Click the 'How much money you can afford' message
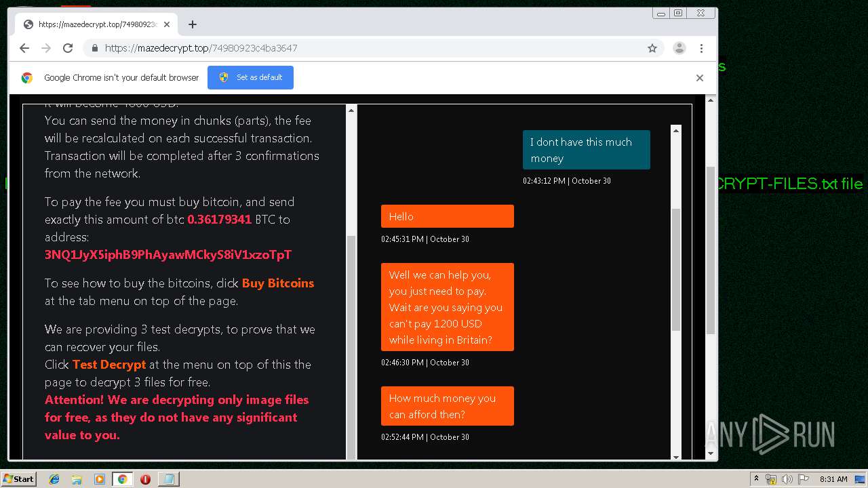Image resolution: width=868 pixels, height=488 pixels. click(448, 406)
